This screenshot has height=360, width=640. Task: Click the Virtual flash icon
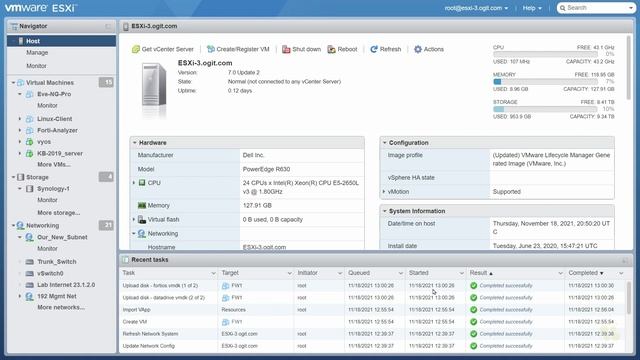tap(142, 220)
